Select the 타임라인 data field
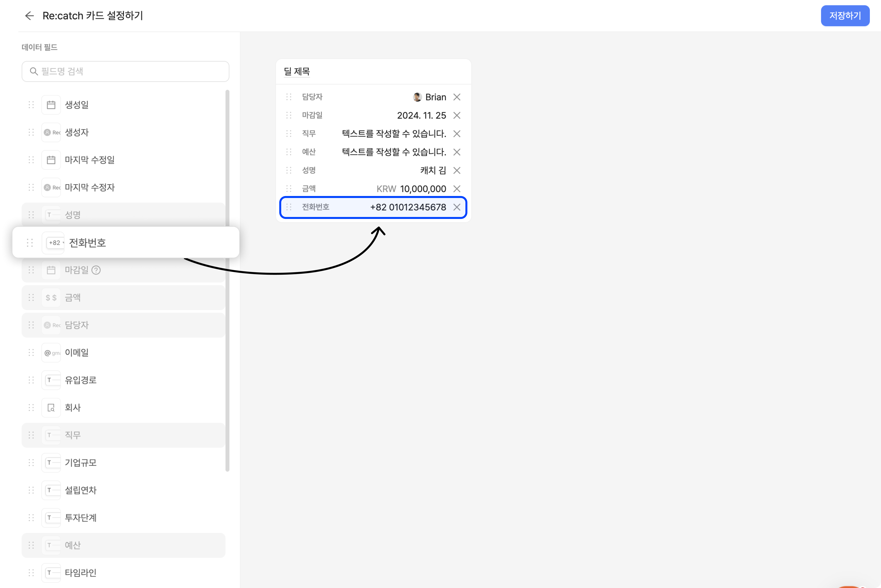881x588 pixels. [81, 573]
